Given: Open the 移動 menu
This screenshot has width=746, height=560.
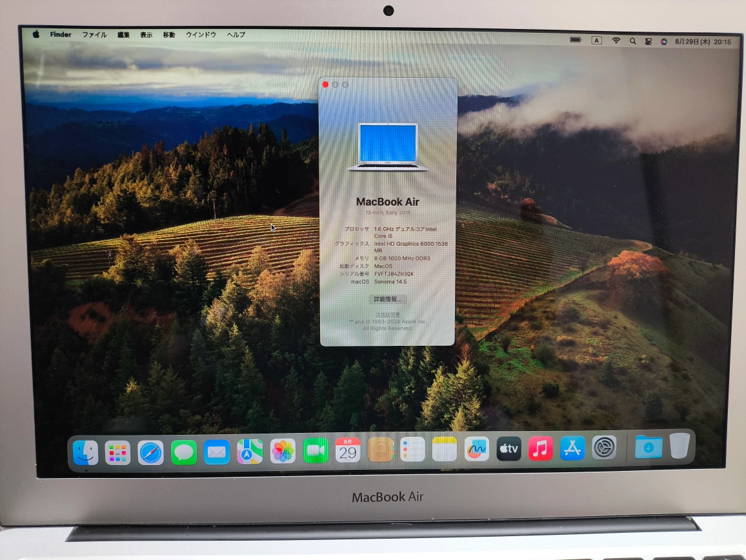Looking at the screenshot, I should [169, 35].
